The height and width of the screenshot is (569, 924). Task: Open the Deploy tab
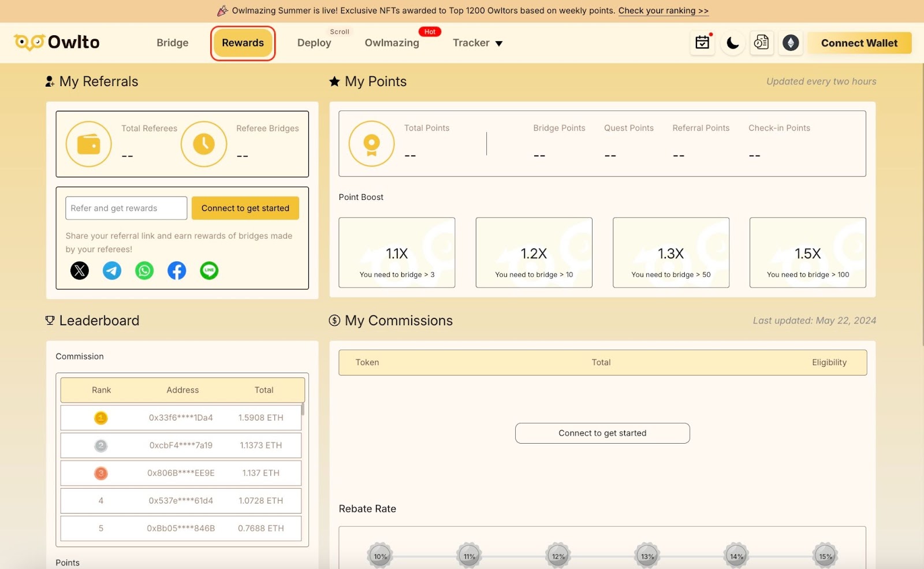click(x=314, y=43)
